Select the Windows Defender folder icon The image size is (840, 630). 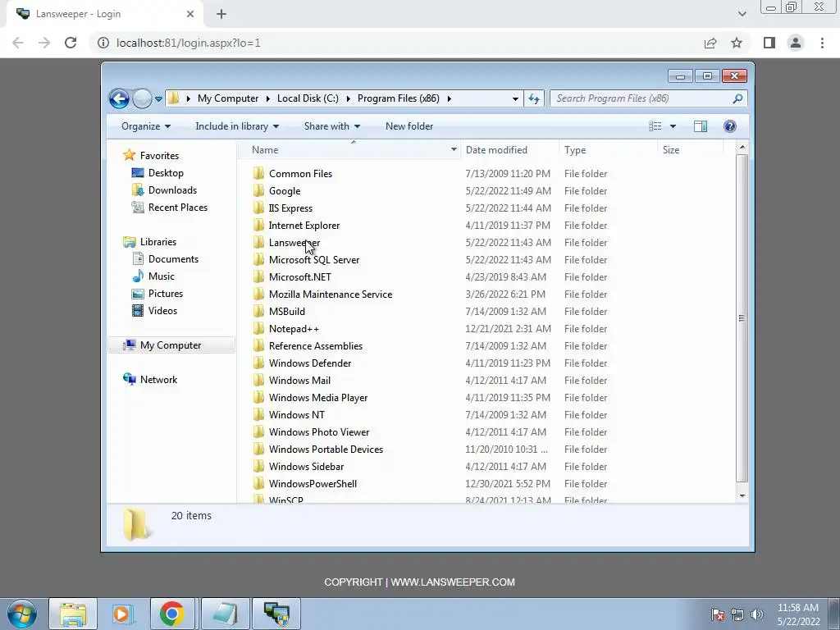(x=258, y=363)
